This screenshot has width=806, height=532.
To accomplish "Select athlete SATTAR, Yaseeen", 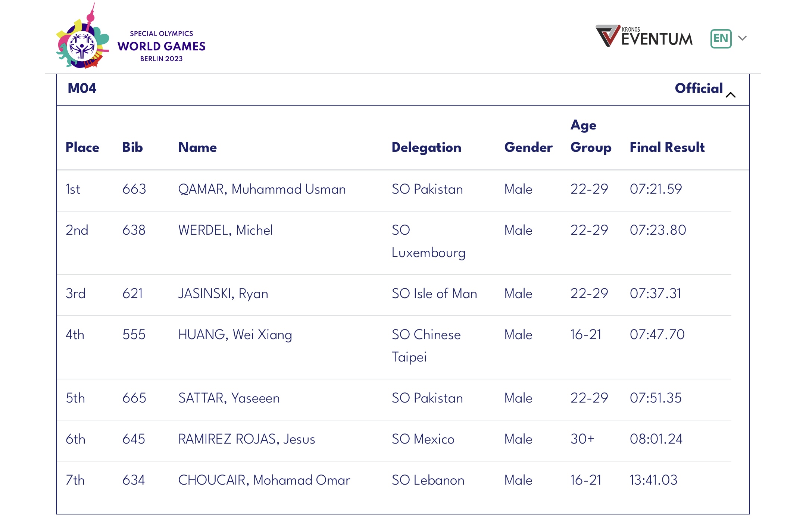I will coord(229,398).
